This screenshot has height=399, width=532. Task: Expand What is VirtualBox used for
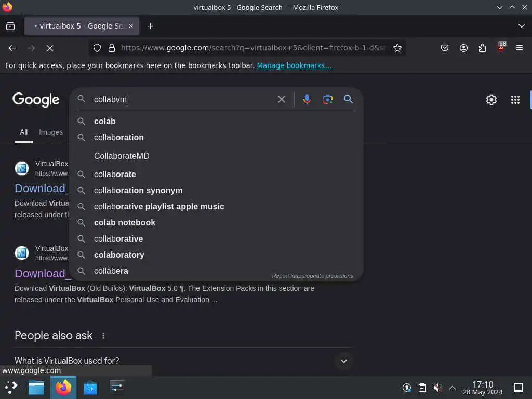pos(183,361)
